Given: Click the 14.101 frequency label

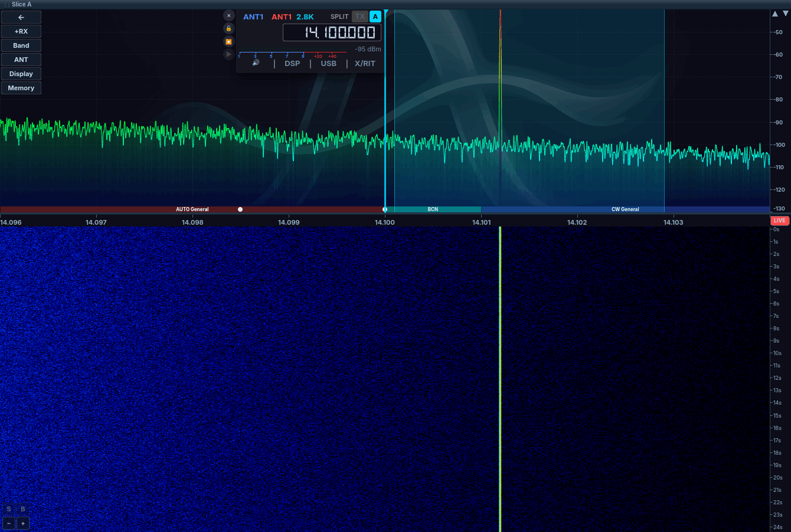Looking at the screenshot, I should click(482, 222).
